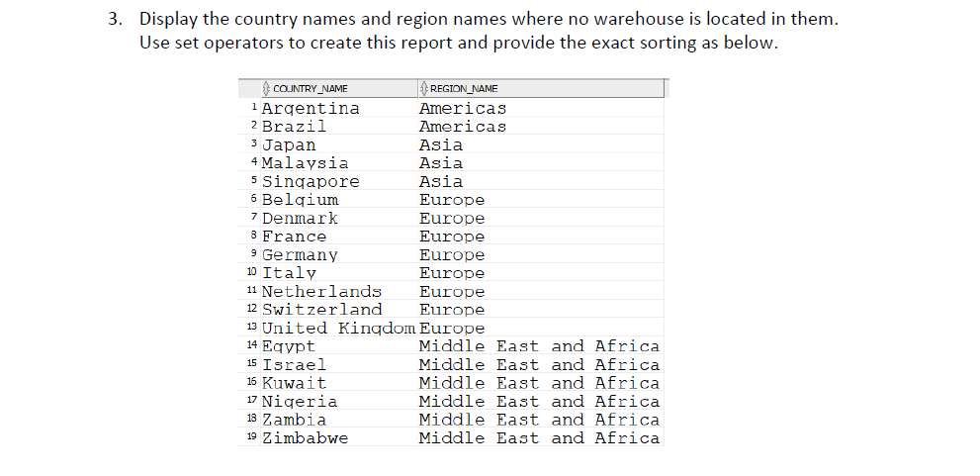Click Middle East and Africa in Nigeria's row
The image size is (980, 476).
tap(539, 402)
